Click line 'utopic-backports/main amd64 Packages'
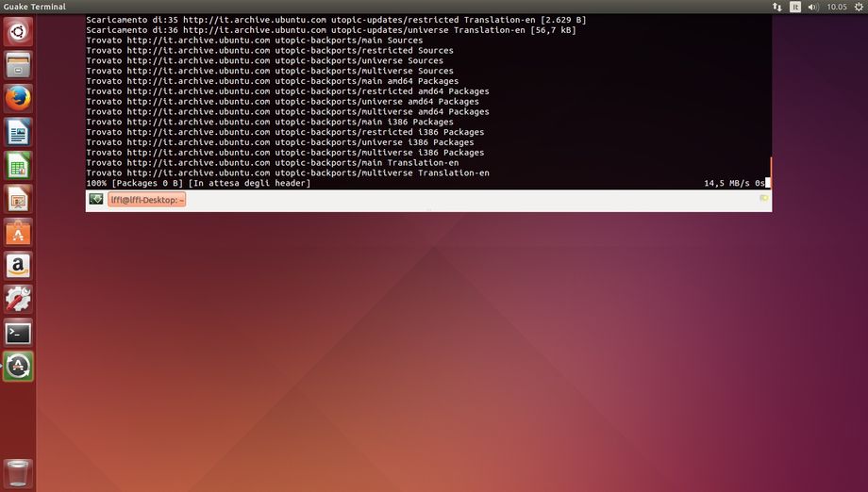The image size is (868, 492). 273,81
